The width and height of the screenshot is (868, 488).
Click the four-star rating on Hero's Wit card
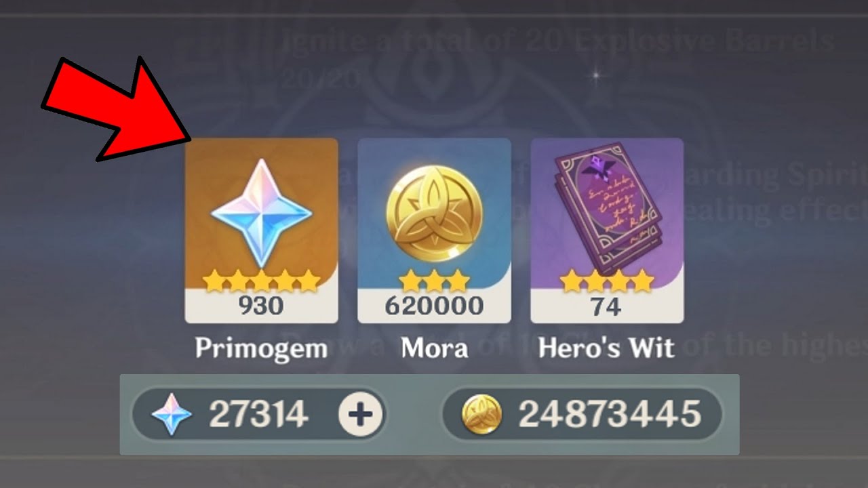607,281
